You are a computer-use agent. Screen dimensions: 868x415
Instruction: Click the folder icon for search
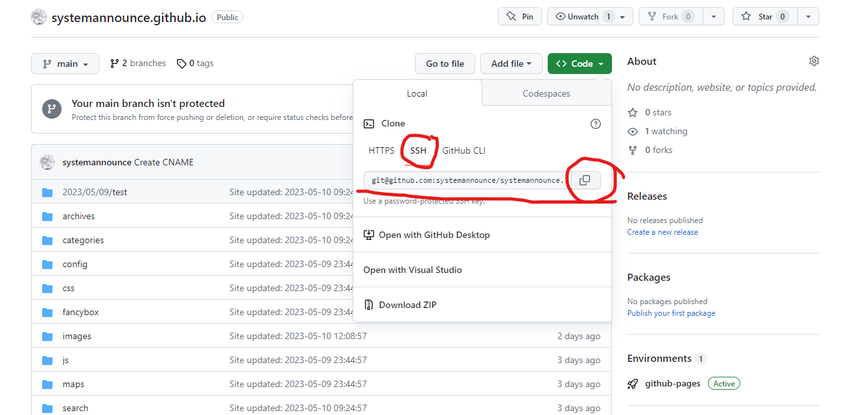coord(47,408)
